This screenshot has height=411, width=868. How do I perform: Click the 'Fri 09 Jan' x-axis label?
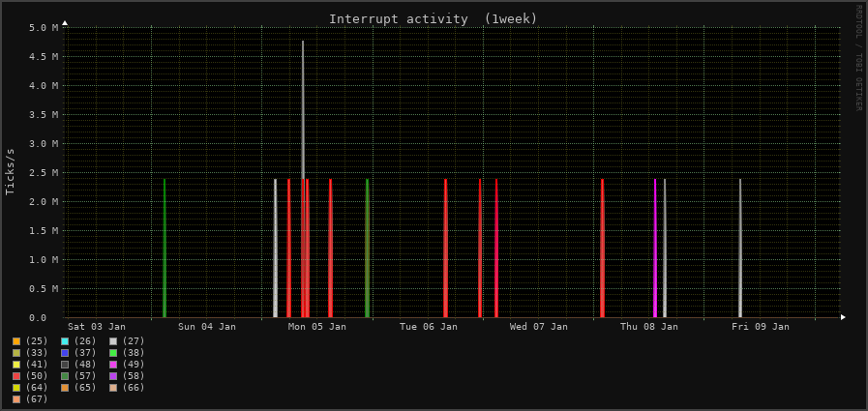pyautogui.click(x=761, y=327)
